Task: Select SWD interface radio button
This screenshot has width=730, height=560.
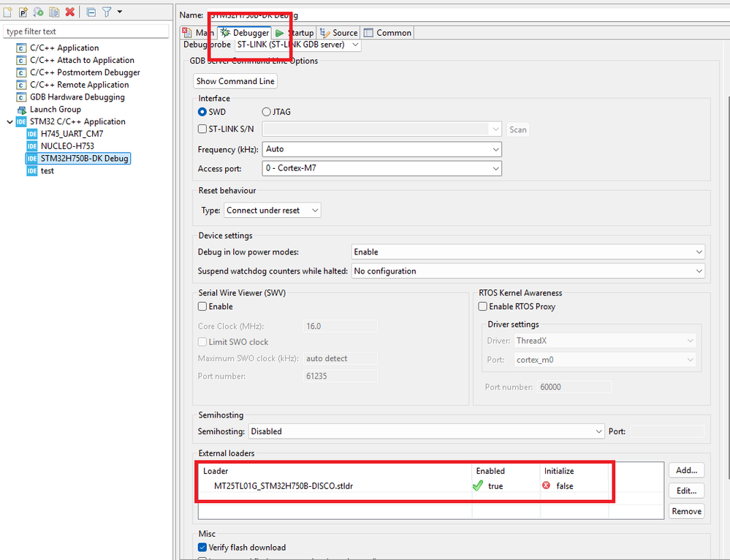Action: coord(202,112)
